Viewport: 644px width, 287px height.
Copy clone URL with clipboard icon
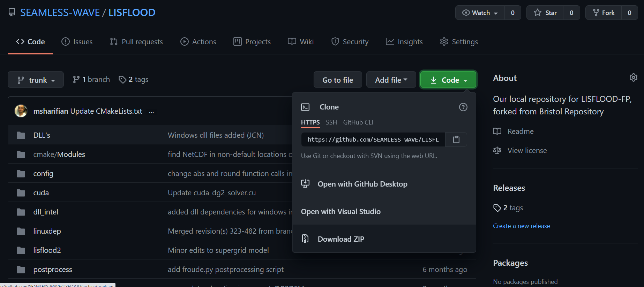pyautogui.click(x=456, y=139)
